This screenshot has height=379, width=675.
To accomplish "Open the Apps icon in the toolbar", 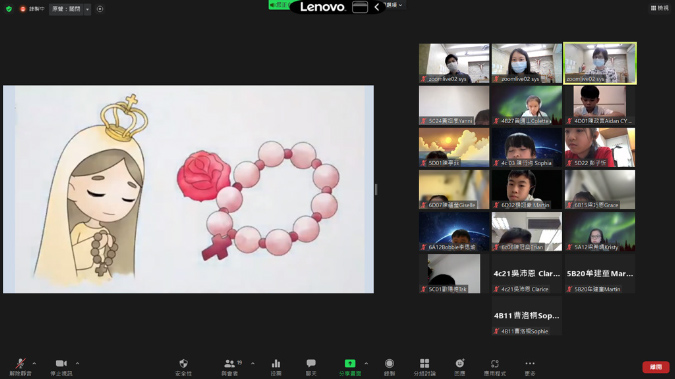I will [495, 367].
